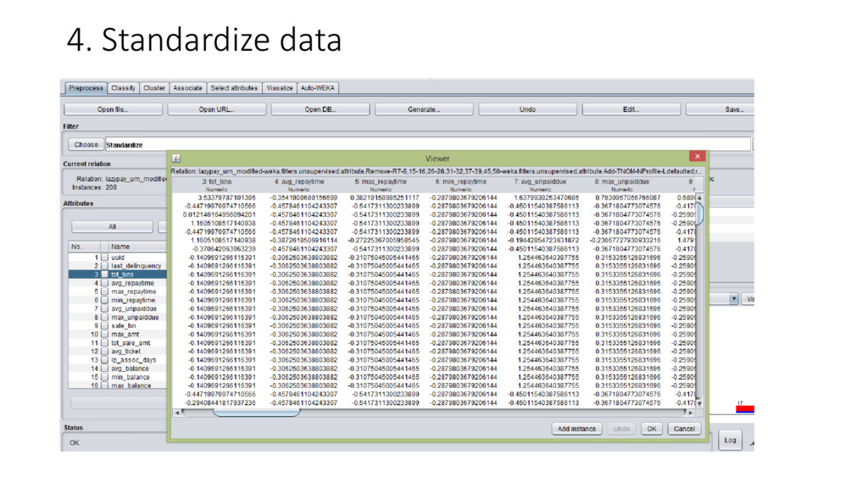Open the Auto-WEKA tab

318,88
